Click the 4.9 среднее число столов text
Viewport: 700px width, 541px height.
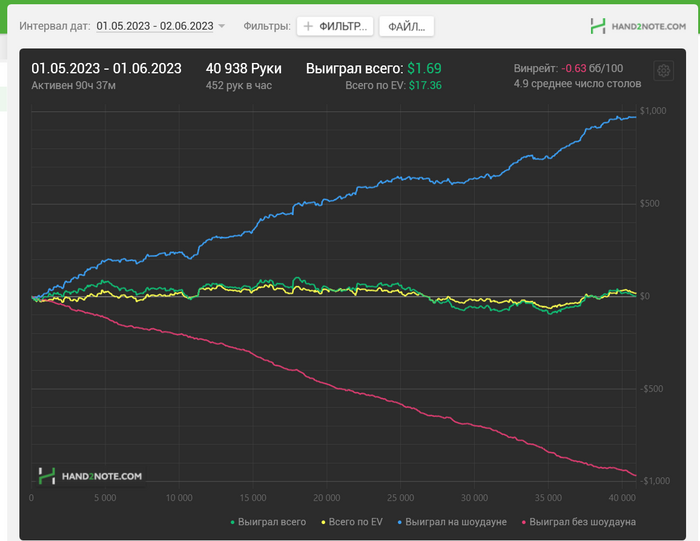point(577,84)
